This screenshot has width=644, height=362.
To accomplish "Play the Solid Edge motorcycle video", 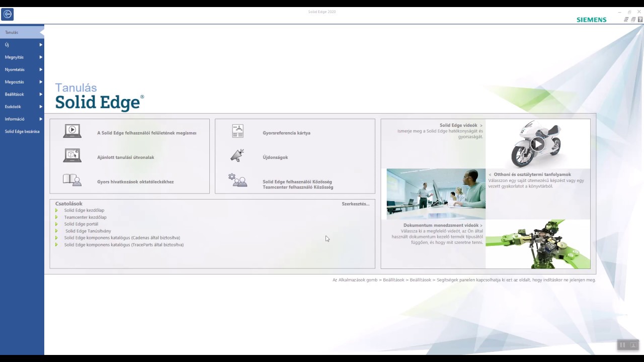I will [537, 144].
